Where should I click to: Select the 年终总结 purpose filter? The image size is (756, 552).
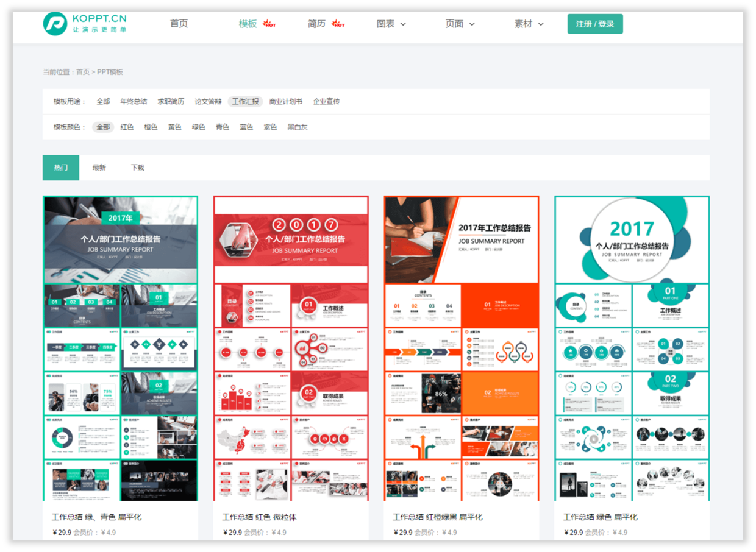(134, 101)
